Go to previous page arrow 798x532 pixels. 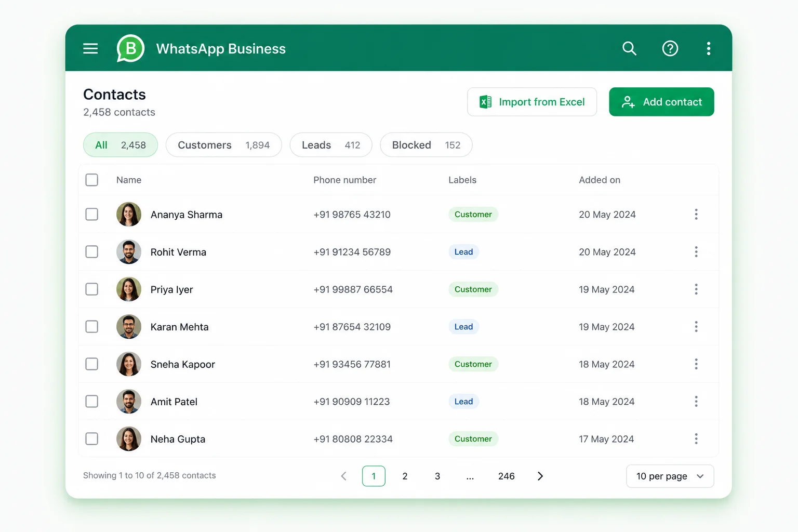pos(343,476)
